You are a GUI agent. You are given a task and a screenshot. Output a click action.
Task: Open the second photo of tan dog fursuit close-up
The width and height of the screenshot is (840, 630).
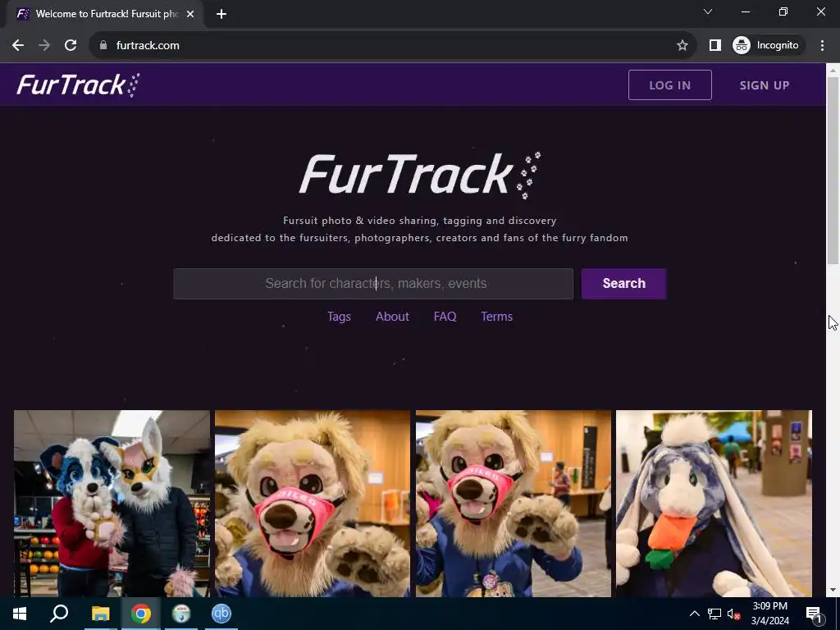tap(313, 504)
